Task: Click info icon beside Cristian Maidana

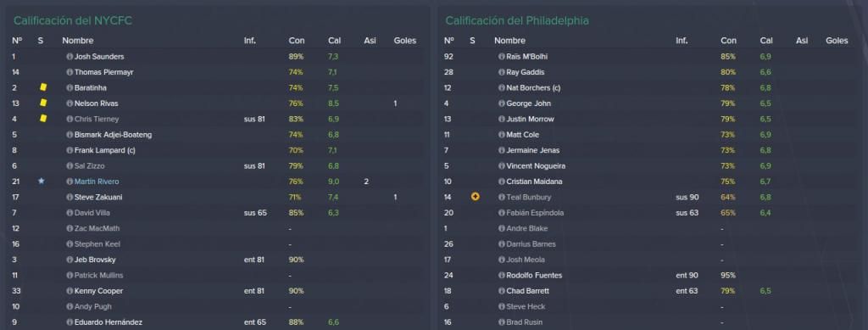Action: [x=502, y=181]
